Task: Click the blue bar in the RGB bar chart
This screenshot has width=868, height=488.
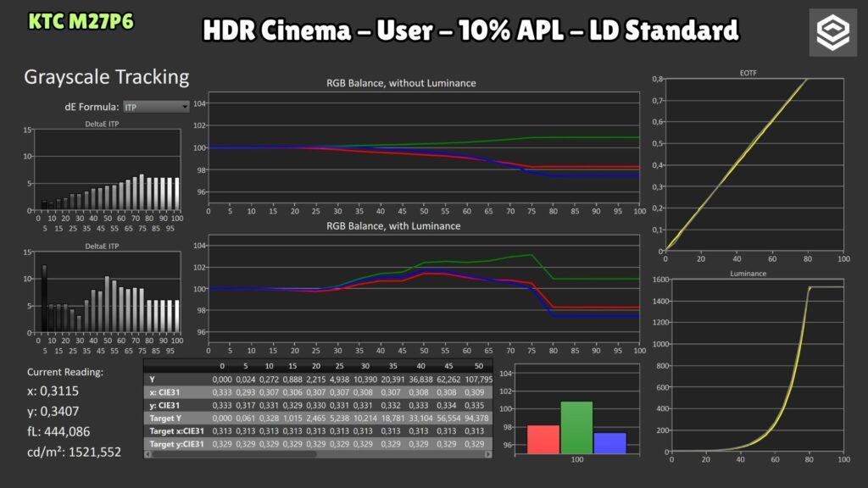Action: [x=610, y=443]
